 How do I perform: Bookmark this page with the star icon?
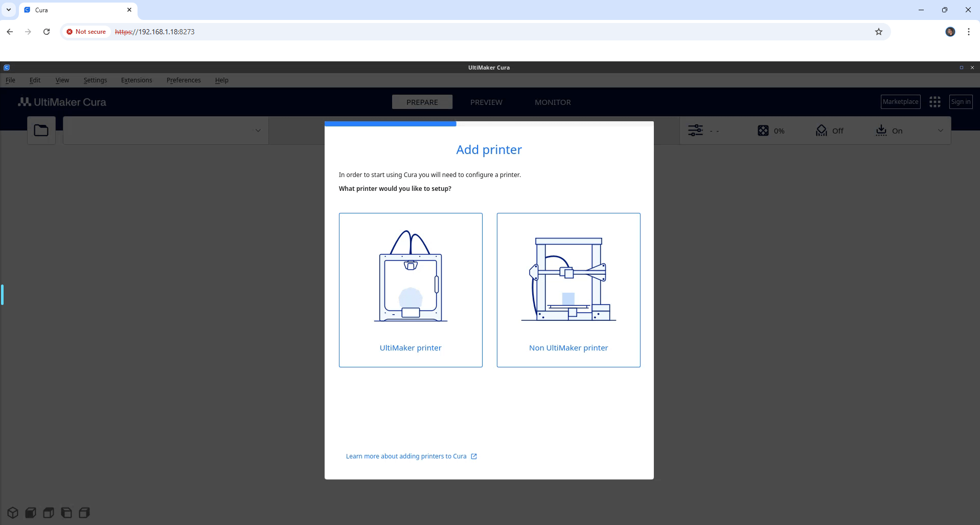(x=879, y=32)
